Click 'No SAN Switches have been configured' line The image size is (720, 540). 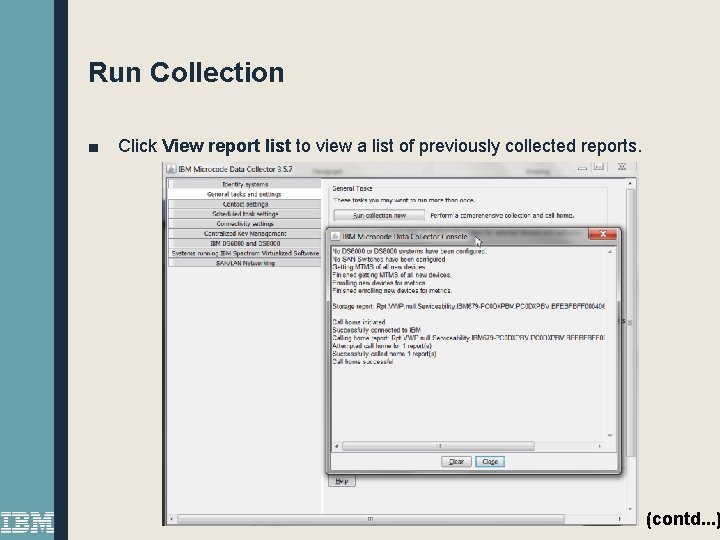388,259
